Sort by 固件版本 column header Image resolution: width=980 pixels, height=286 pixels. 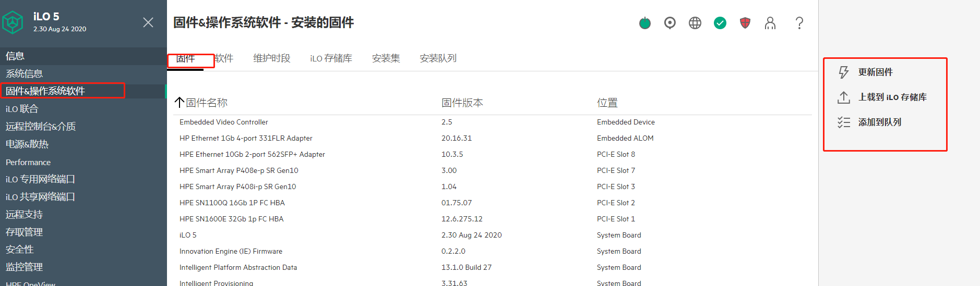462,103
